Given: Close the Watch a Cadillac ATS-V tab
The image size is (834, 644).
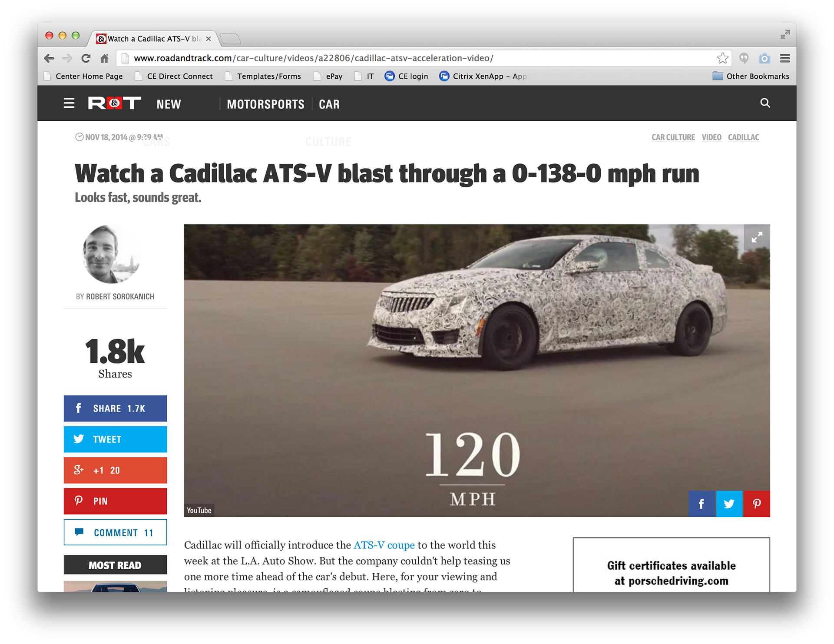Looking at the screenshot, I should pyautogui.click(x=208, y=39).
